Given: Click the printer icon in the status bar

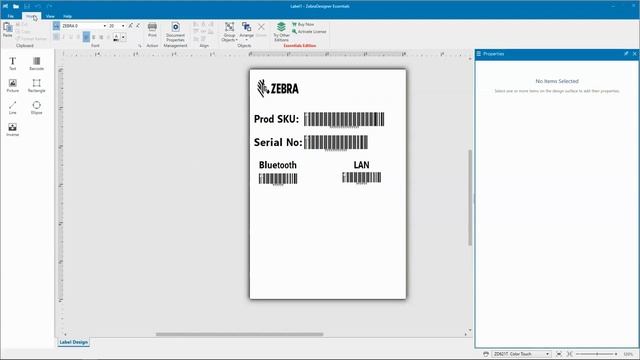Looking at the screenshot, I should (486, 354).
